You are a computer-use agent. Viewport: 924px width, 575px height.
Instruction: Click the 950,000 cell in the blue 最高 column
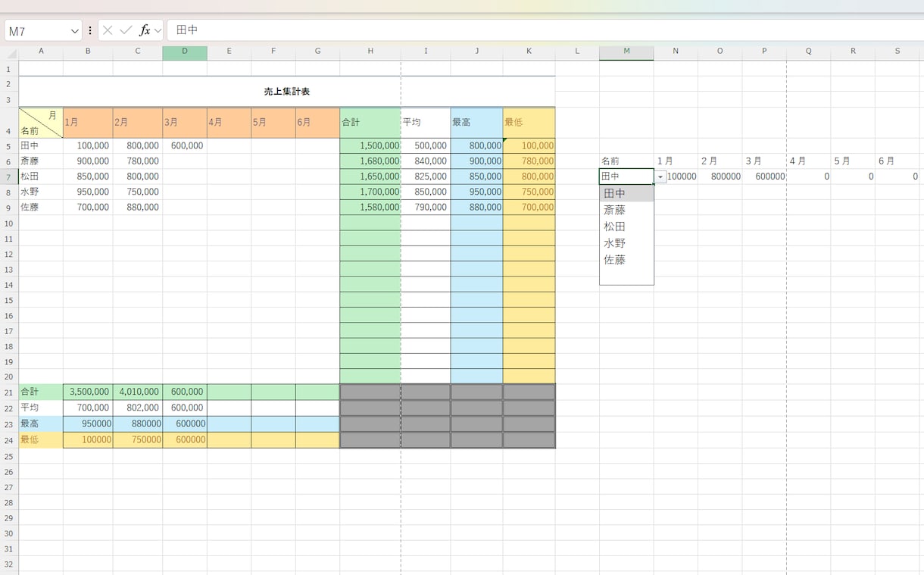476,192
